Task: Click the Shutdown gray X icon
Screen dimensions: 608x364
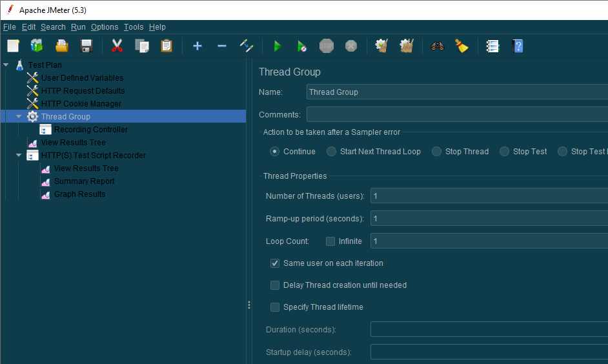Action: click(x=351, y=46)
